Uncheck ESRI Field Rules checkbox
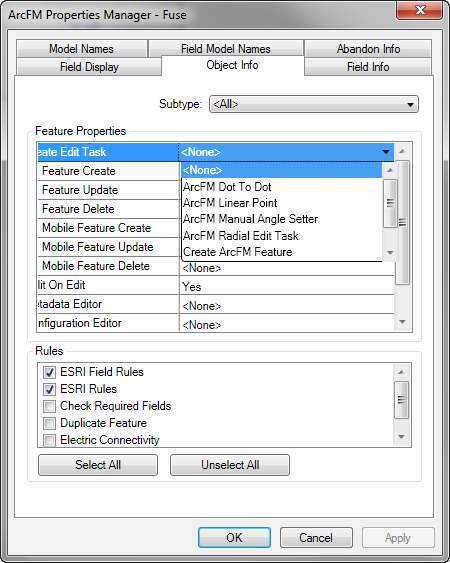The image size is (450, 563). click(x=49, y=372)
